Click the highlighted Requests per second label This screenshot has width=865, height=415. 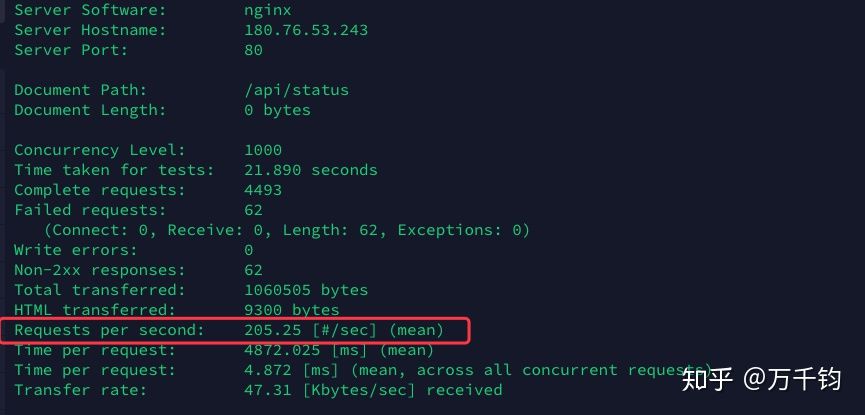click(109, 330)
